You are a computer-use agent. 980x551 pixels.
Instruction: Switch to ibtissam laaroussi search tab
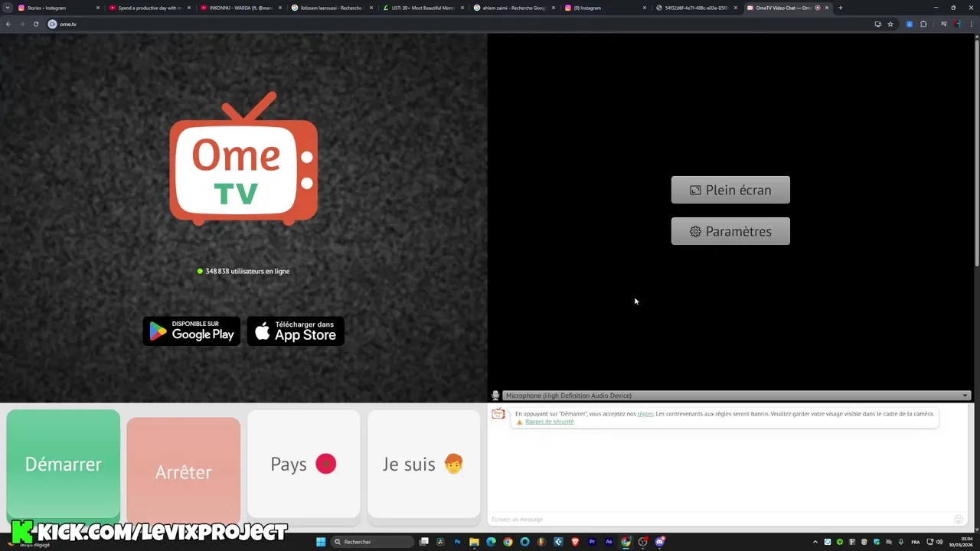[331, 8]
